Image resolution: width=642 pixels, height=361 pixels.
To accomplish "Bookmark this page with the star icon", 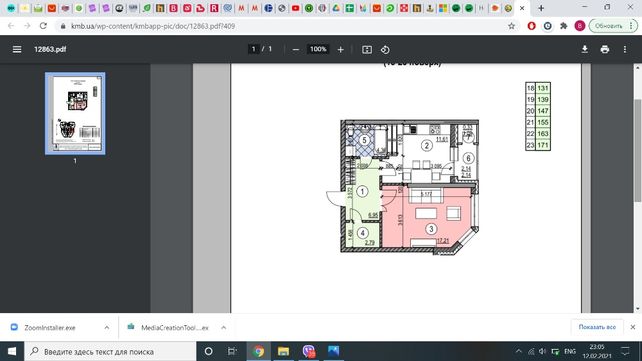I will (511, 26).
